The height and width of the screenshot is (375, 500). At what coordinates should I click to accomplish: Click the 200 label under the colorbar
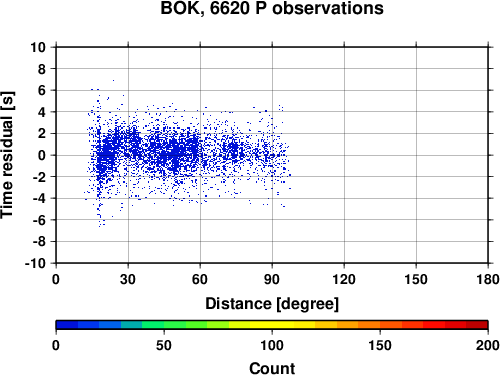click(x=488, y=345)
